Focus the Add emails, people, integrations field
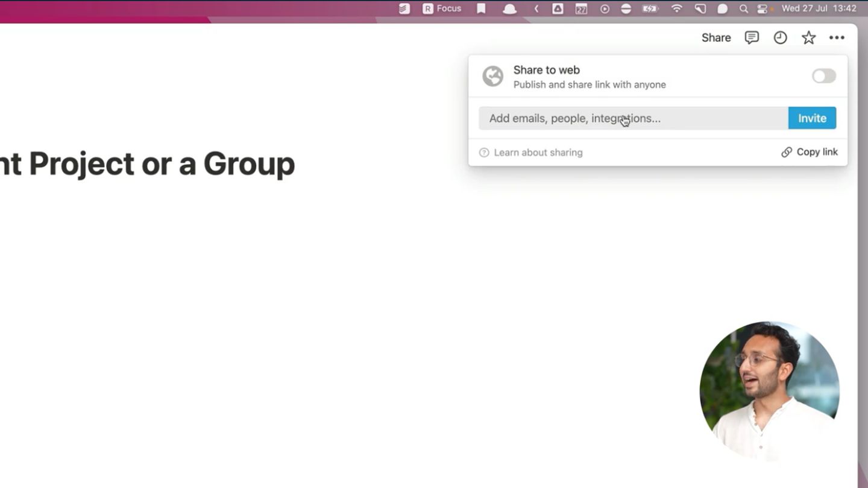 [634, 118]
